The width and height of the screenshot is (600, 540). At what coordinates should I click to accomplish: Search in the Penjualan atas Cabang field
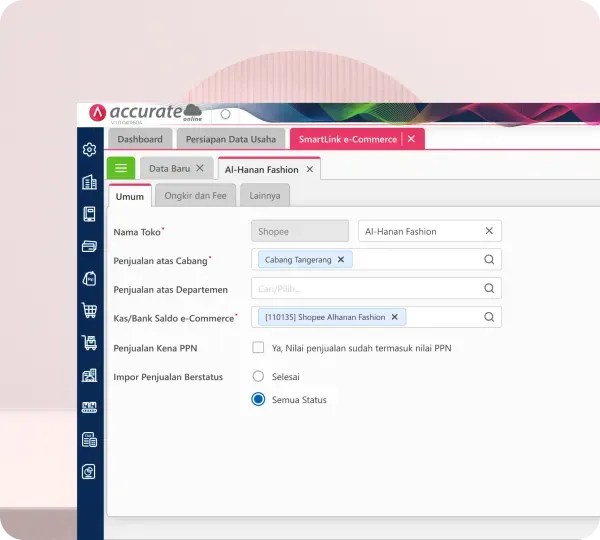click(489, 259)
